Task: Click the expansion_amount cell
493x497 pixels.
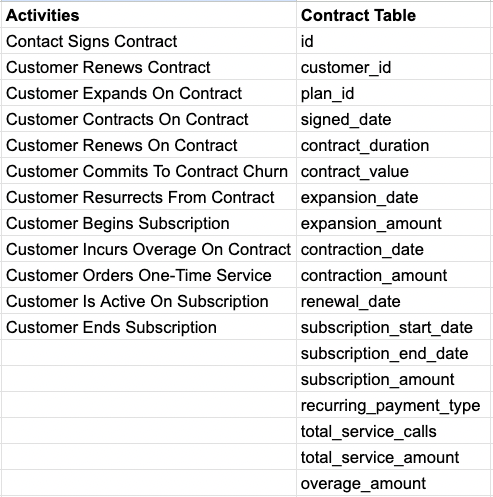Action: 393,223
